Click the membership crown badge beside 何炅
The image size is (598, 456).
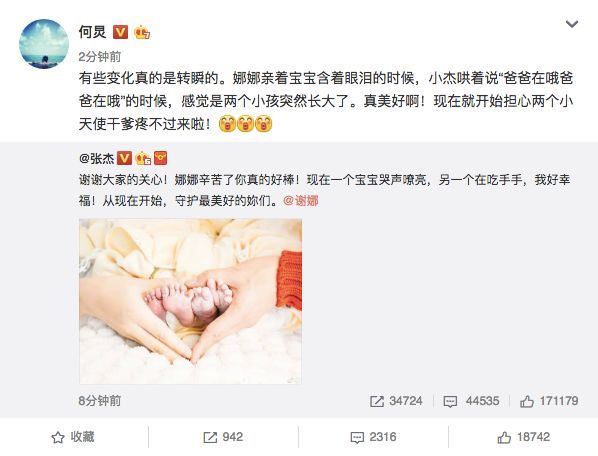click(x=142, y=32)
